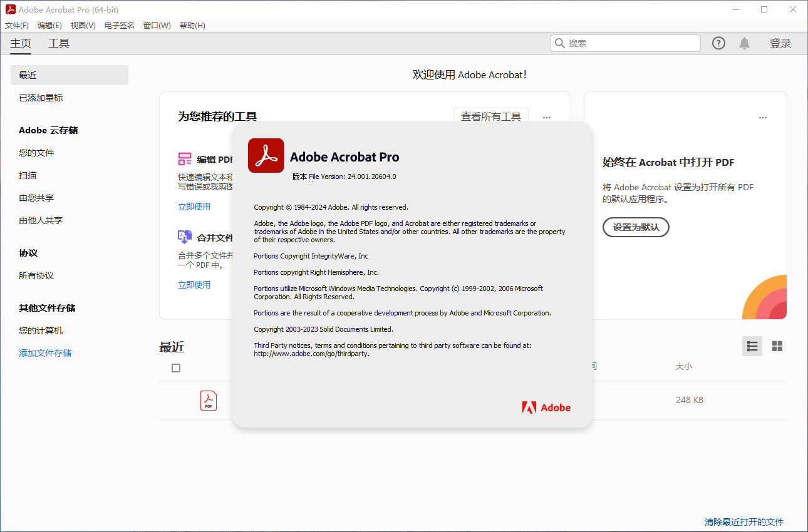Click the Acrobat logo in the About dialog
Viewport: 808px width, 532px height.
coord(266,155)
